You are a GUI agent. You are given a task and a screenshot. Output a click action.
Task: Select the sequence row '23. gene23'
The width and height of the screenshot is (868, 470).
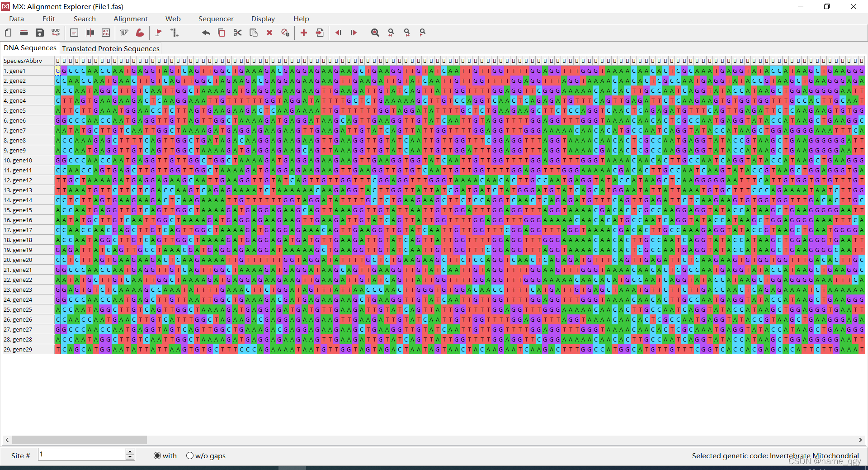pyautogui.click(x=28, y=290)
